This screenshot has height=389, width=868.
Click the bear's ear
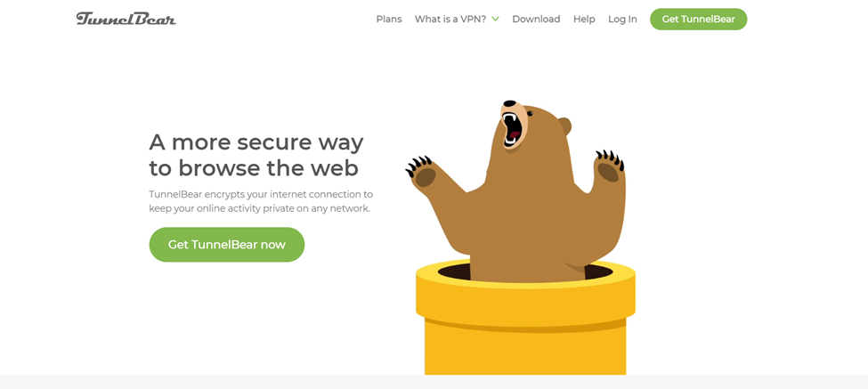564,126
